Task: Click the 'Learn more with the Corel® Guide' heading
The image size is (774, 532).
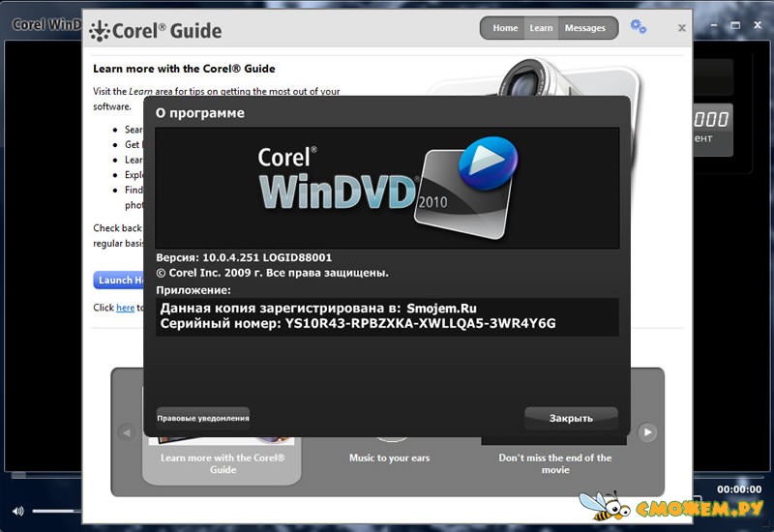Action: point(184,69)
